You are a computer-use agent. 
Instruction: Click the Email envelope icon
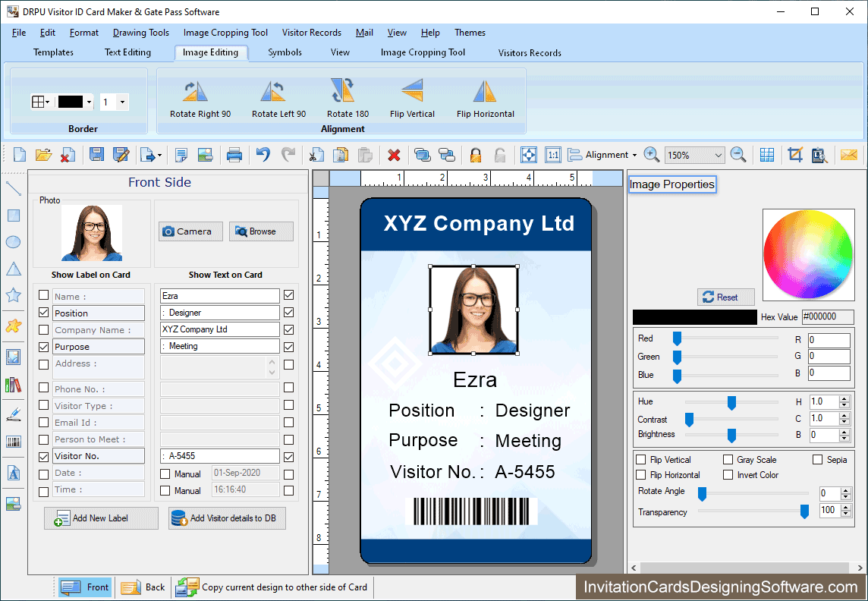(x=850, y=154)
